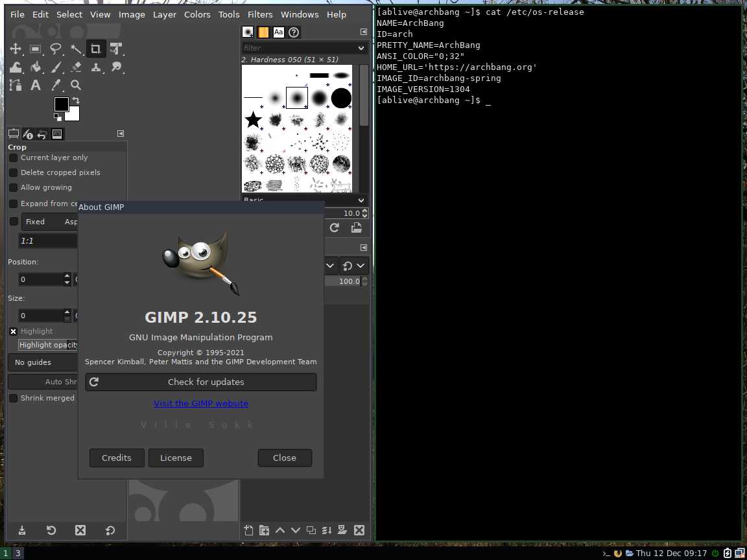747x560 pixels.
Task: Select the Paintbrush tool
Action: coord(56,67)
